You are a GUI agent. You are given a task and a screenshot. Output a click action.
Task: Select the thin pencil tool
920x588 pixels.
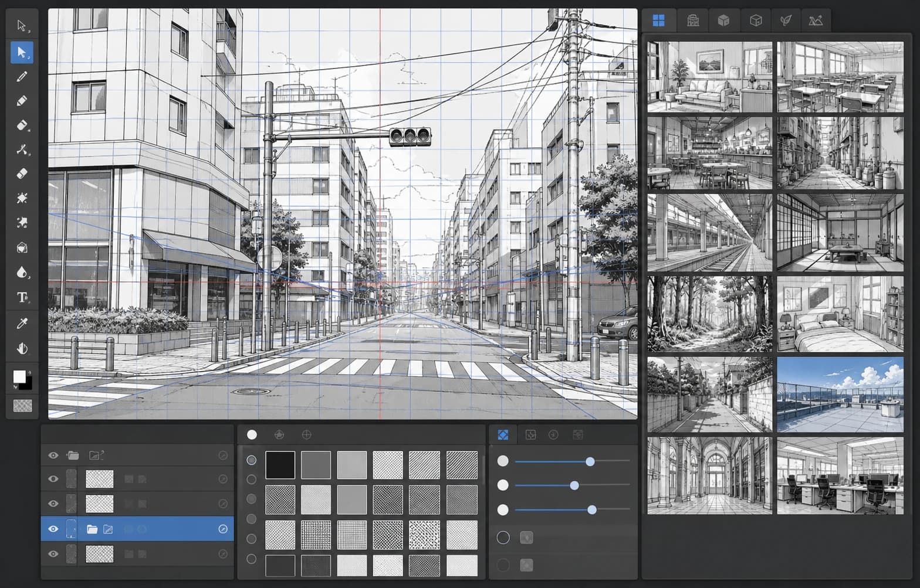22,76
